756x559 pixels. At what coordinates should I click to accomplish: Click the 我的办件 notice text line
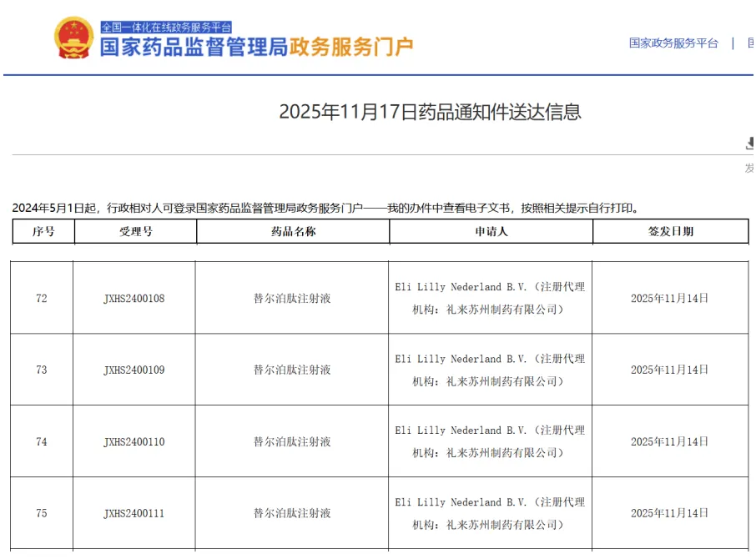325,208
